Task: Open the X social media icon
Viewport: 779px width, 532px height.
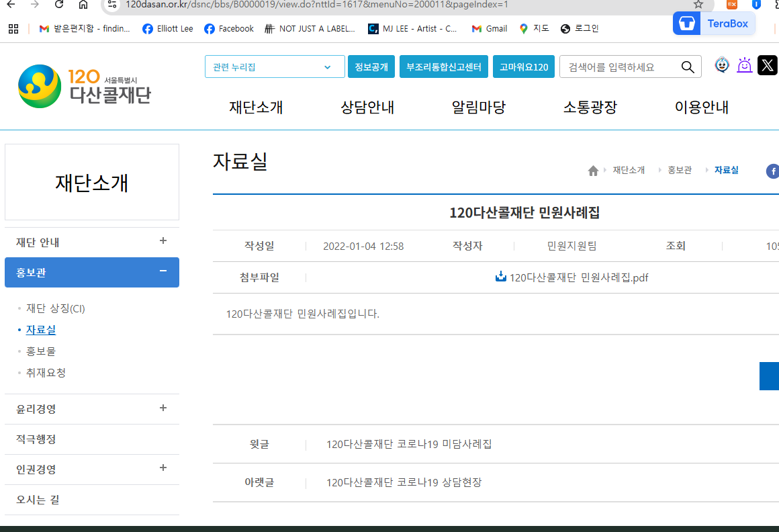Action: click(x=767, y=65)
